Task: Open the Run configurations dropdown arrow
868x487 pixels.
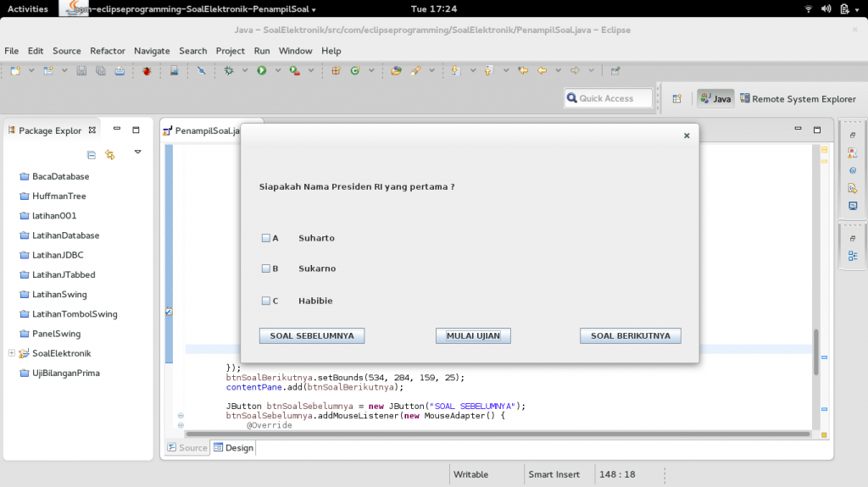Action: 278,70
